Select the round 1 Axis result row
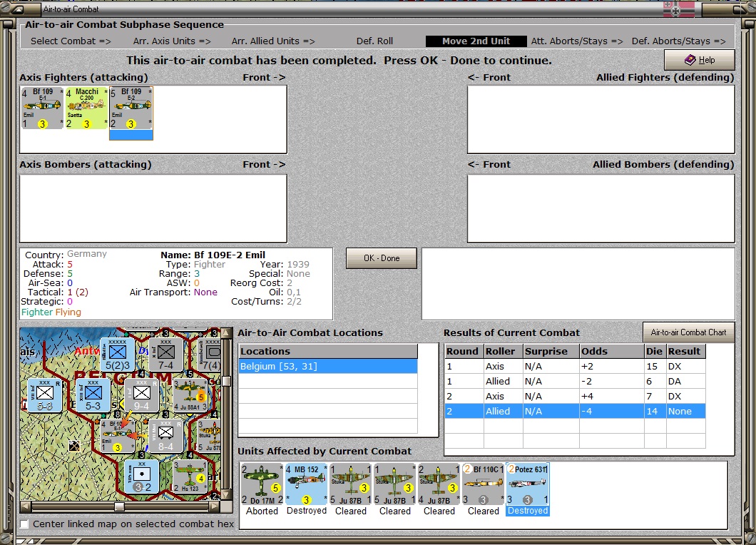The width and height of the screenshot is (756, 545). [x=575, y=366]
